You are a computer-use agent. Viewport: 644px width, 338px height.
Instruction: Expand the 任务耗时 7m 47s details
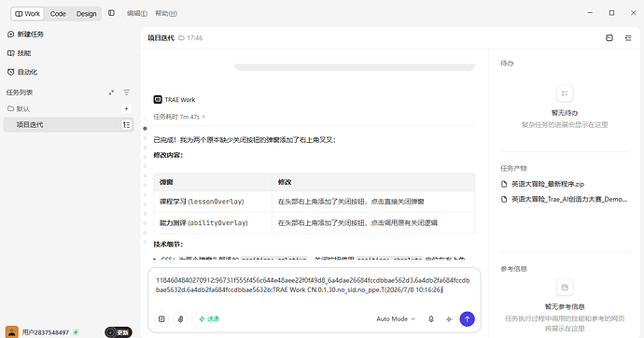point(179,117)
